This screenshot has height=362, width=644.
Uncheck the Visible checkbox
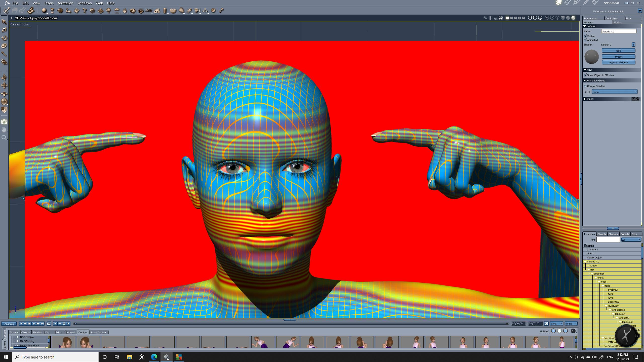585,36
